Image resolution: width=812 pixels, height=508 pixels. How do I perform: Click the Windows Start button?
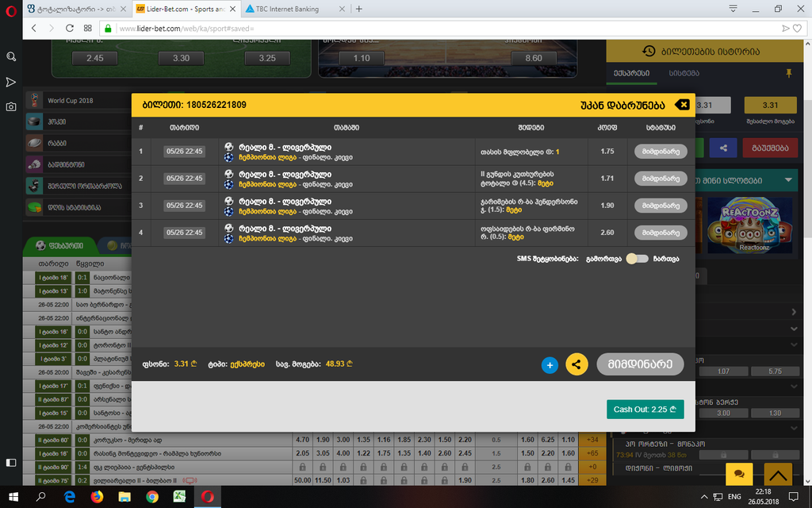point(13,497)
